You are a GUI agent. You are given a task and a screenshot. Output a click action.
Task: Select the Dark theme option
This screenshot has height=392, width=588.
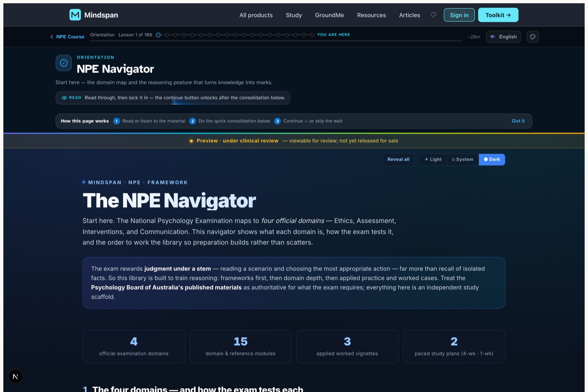pos(492,160)
